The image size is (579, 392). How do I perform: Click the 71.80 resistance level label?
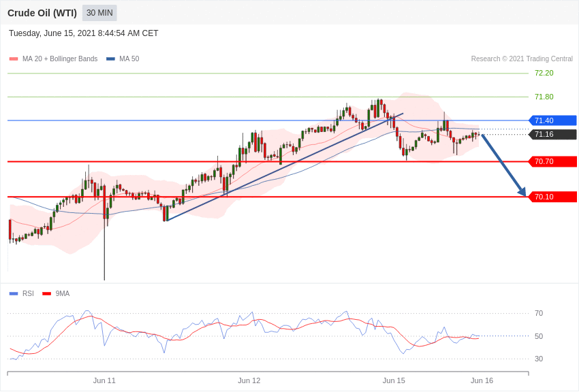[544, 97]
